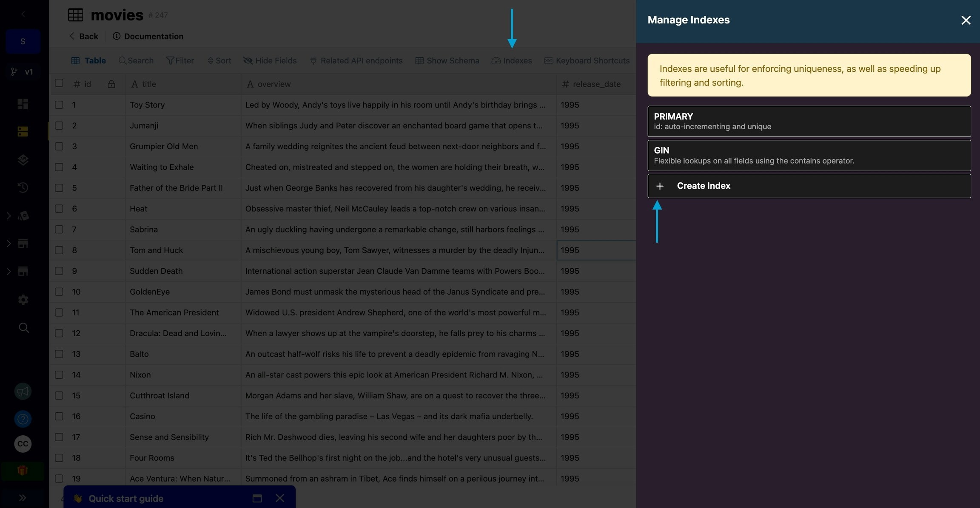
Task: Expand the sidebar with double chevron
Action: (x=23, y=497)
